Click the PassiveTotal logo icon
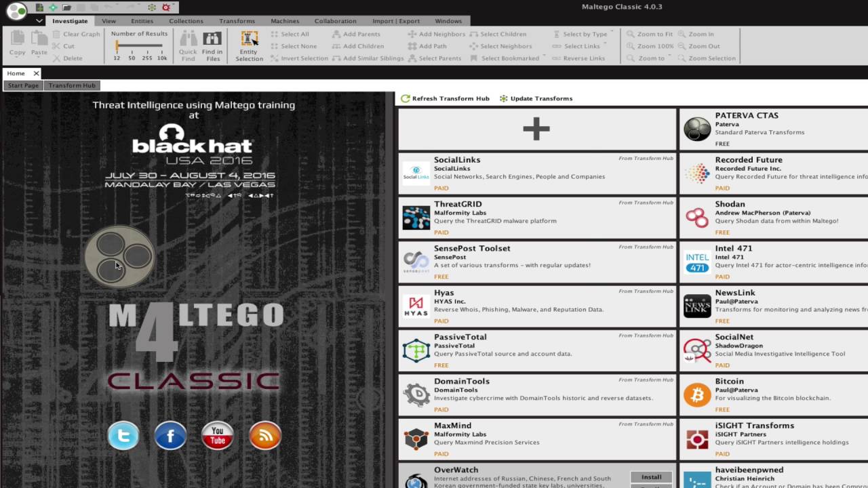Screen dimensions: 868x488 coord(416,350)
